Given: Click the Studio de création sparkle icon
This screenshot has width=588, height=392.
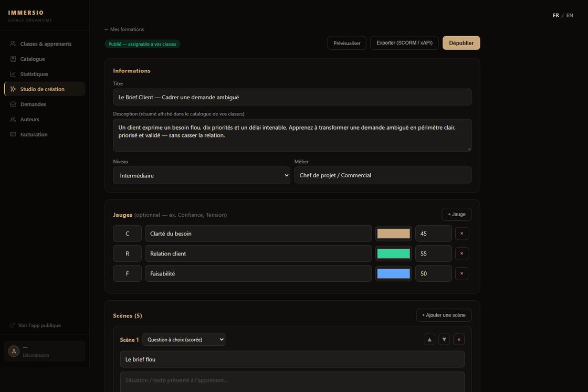Looking at the screenshot, I should 13,89.
